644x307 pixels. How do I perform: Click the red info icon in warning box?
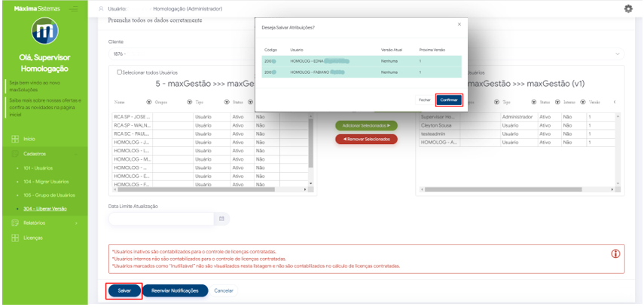615,253
